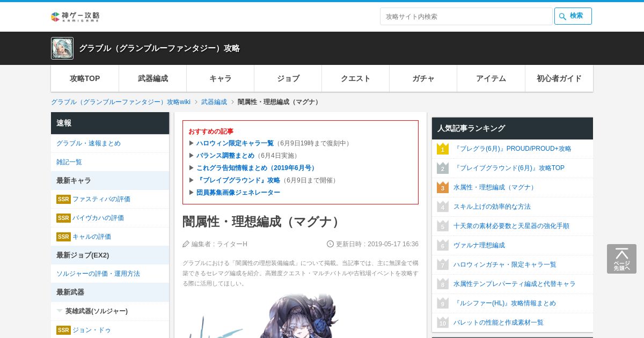
Task: Click the SSR badge beside ジョン・ドゥ
Action: coord(63,330)
